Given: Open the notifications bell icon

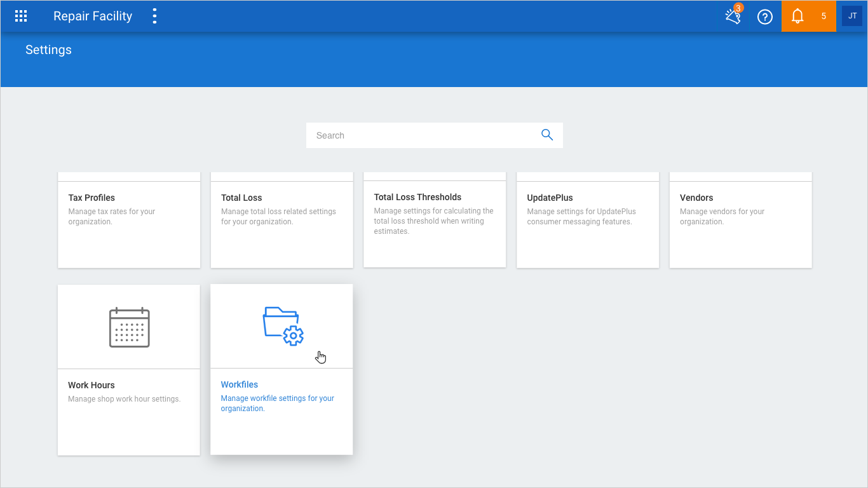Looking at the screenshot, I should [x=797, y=17].
